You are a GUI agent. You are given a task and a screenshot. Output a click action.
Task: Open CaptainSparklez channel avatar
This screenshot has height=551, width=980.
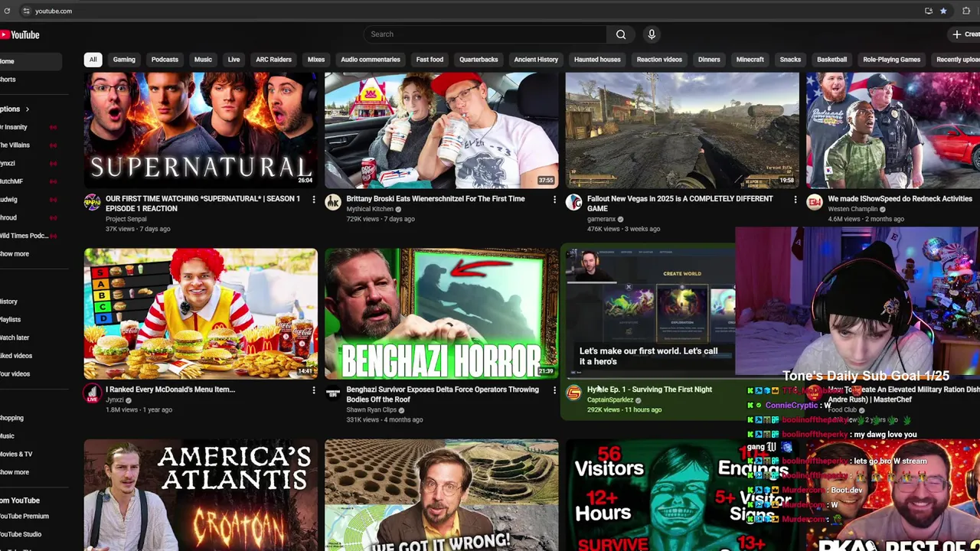tap(573, 393)
